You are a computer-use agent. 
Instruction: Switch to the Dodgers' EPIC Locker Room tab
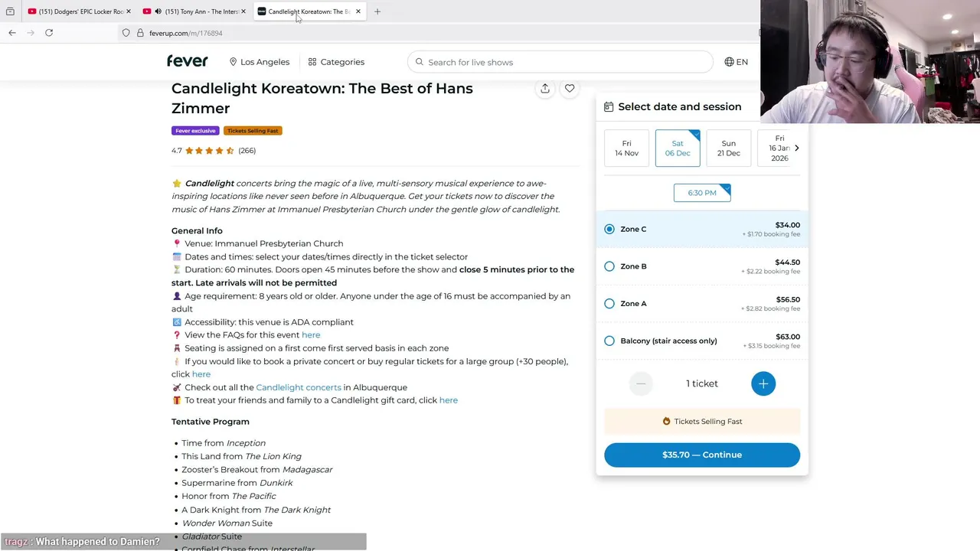(x=75, y=11)
